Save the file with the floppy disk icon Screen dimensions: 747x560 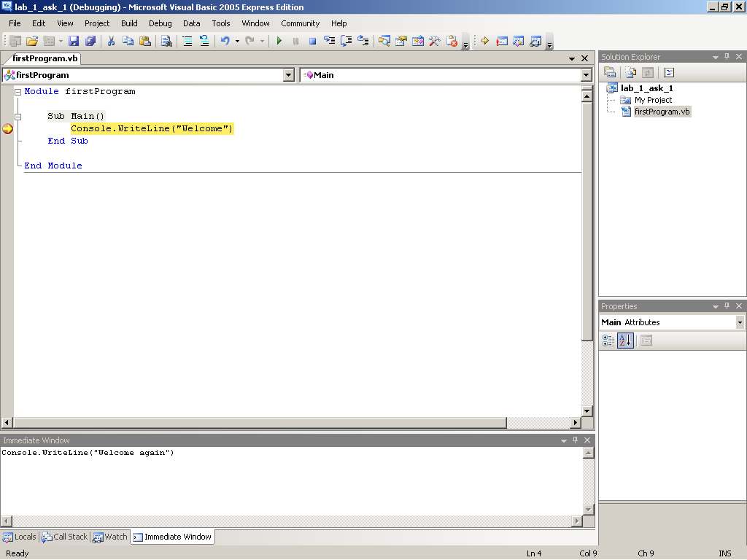[x=74, y=41]
